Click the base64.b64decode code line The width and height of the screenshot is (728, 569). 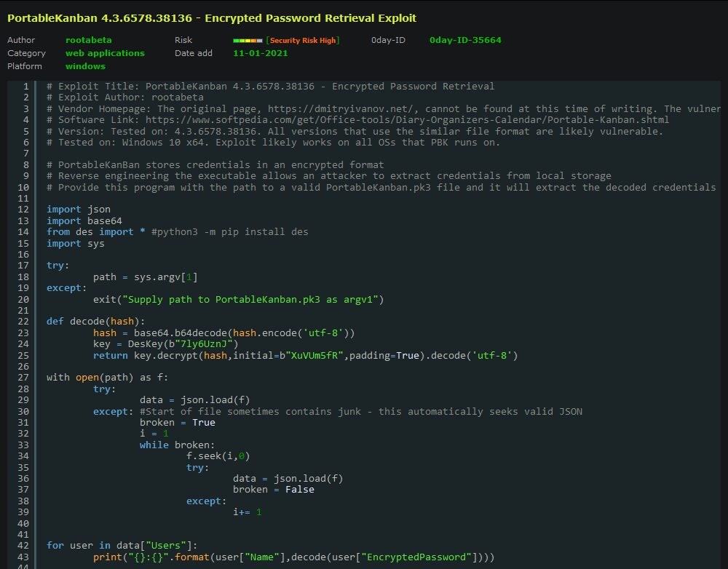coord(223,333)
